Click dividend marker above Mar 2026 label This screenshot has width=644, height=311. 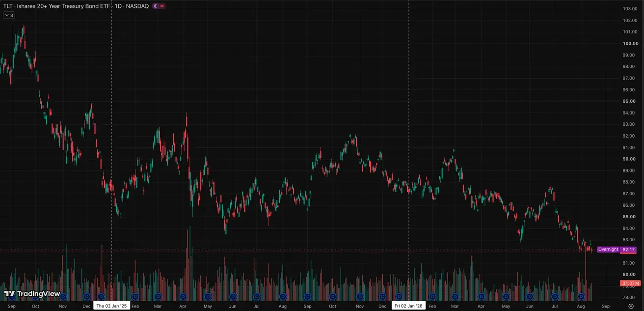click(x=455, y=297)
